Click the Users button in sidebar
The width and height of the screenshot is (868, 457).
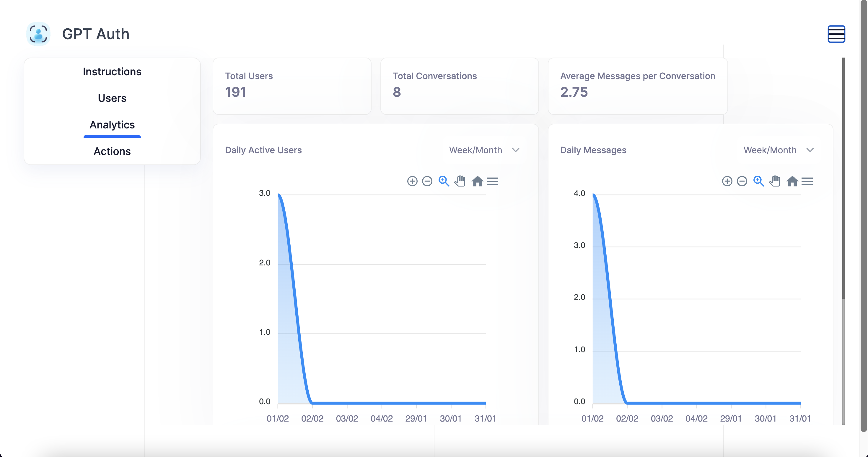(112, 98)
